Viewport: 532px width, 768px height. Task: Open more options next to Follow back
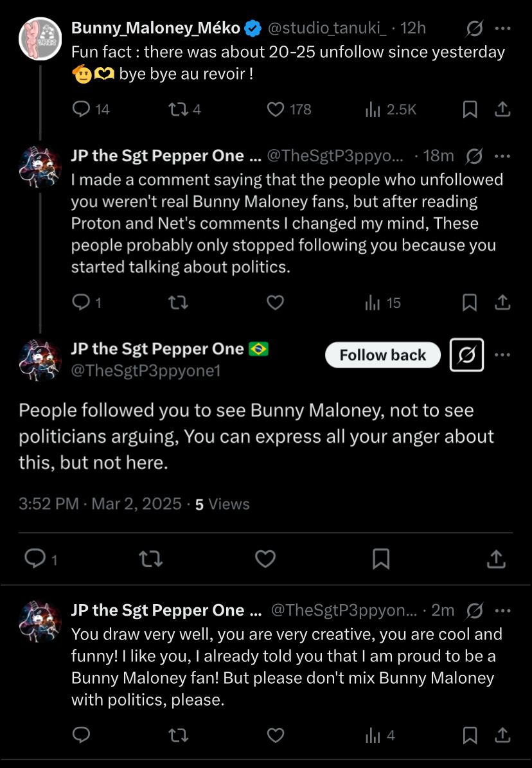(503, 355)
